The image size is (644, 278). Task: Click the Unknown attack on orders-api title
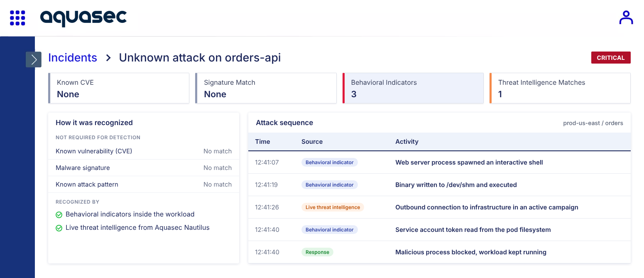click(200, 58)
